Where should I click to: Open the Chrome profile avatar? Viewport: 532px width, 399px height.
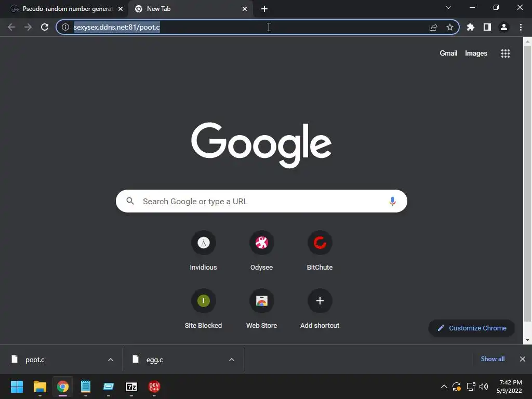click(504, 27)
